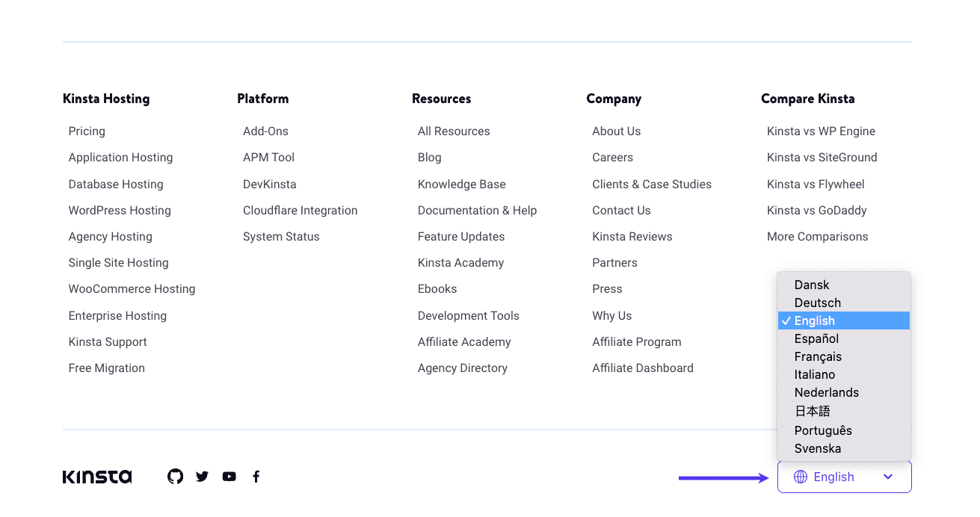The width and height of the screenshot is (980, 517).
Task: Click the Free Migration link
Action: [x=107, y=368]
